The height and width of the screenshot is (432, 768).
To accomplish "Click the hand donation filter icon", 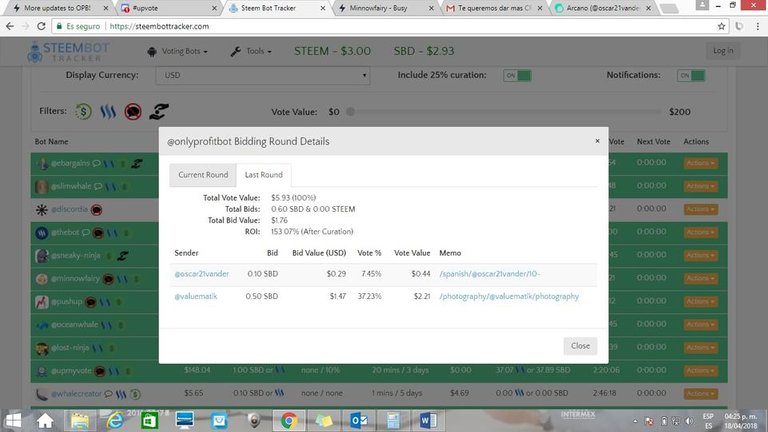I will point(159,112).
